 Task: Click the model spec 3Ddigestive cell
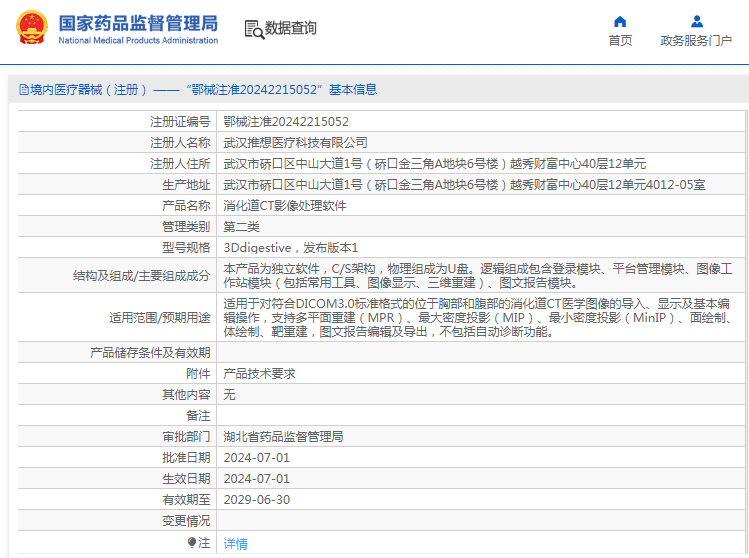(481, 247)
